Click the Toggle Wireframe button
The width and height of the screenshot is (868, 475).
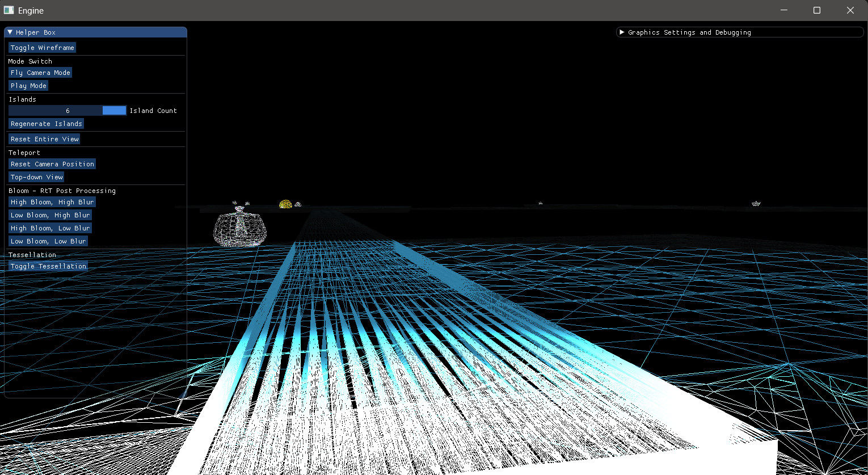click(x=42, y=48)
